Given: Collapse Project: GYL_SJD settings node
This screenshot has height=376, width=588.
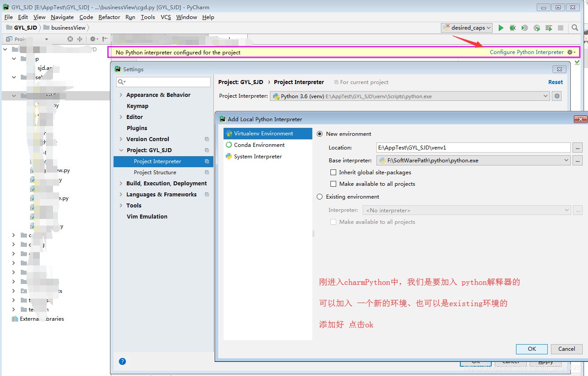Looking at the screenshot, I should point(121,150).
